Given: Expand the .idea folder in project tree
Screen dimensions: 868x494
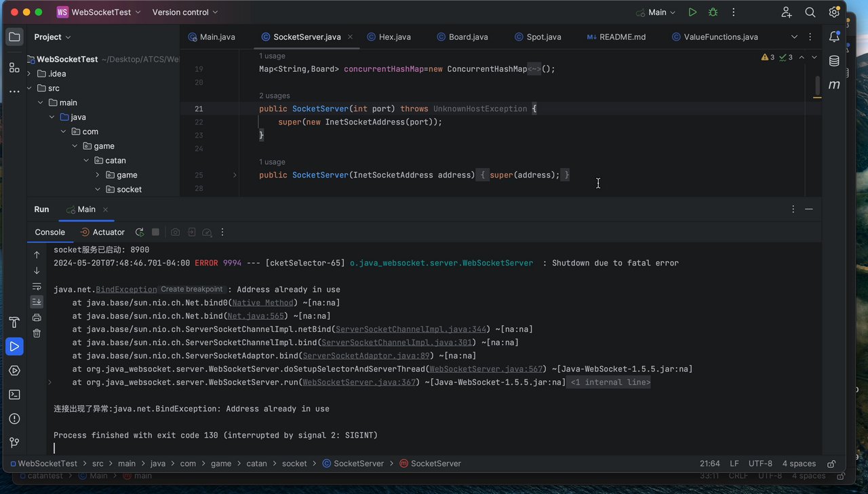Looking at the screenshot, I should (29, 74).
